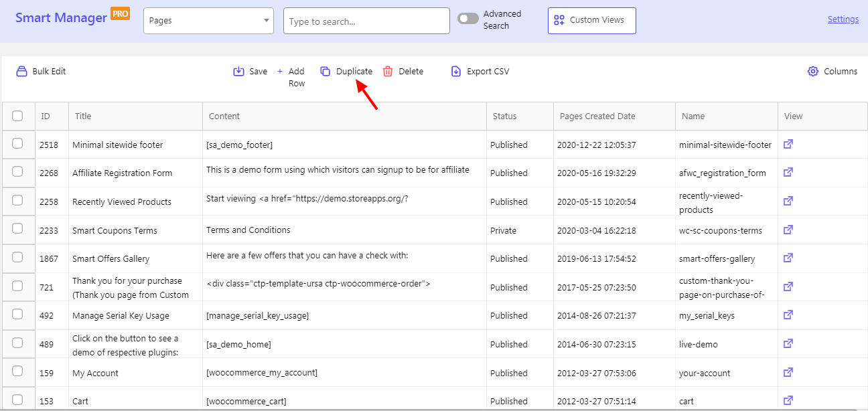
Task: Open Custom Views button
Action: [592, 21]
